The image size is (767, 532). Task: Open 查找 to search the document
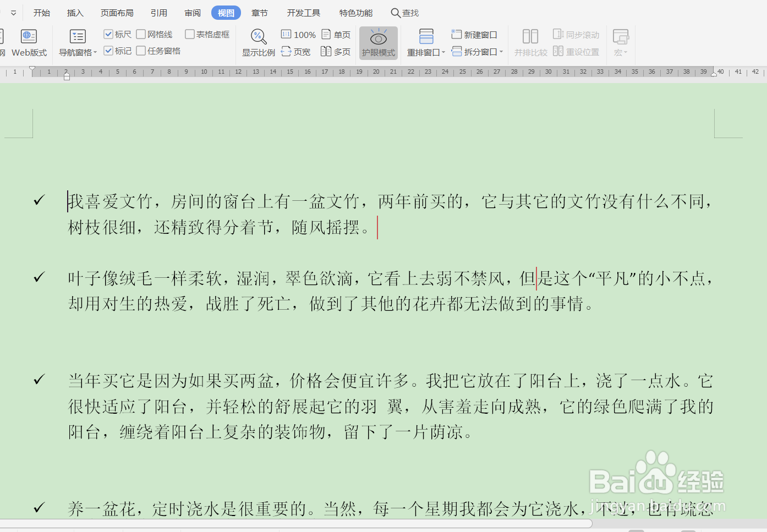(404, 12)
